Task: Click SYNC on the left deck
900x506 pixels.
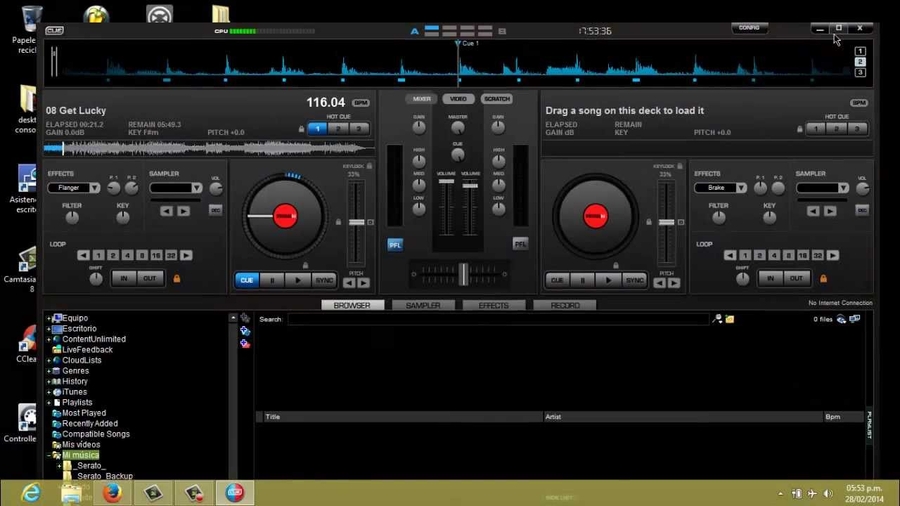Action: (323, 280)
